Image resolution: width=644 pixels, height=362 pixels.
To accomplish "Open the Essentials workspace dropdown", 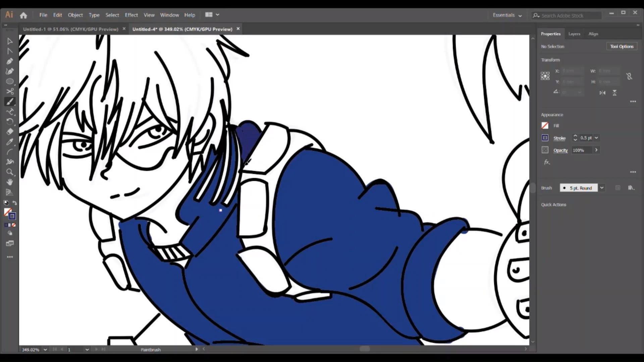I will [507, 15].
